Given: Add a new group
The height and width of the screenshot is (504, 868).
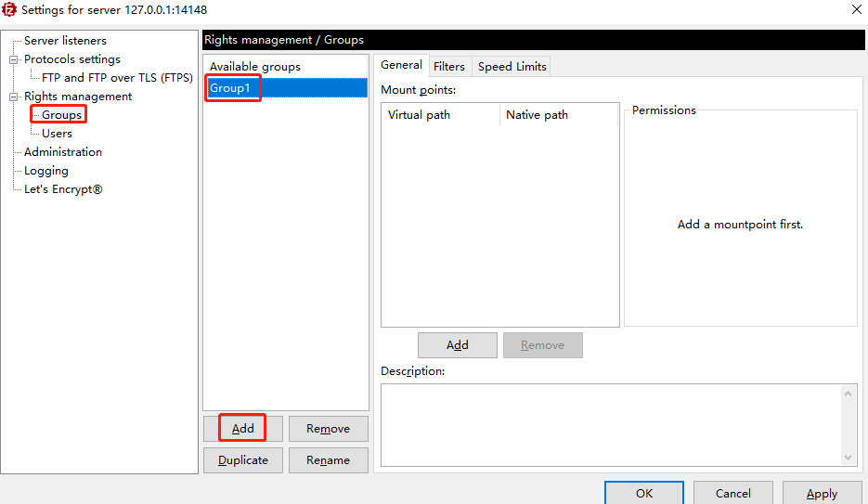Looking at the screenshot, I should click(242, 429).
